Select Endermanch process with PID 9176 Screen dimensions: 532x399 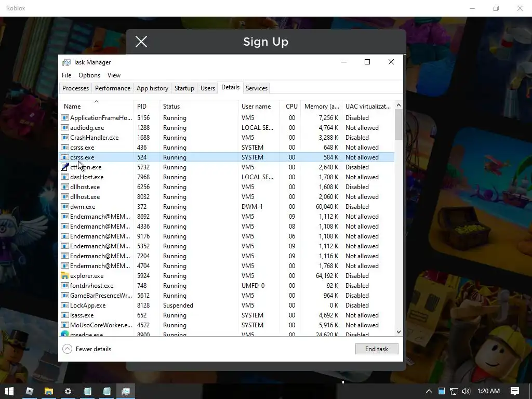pos(227,236)
